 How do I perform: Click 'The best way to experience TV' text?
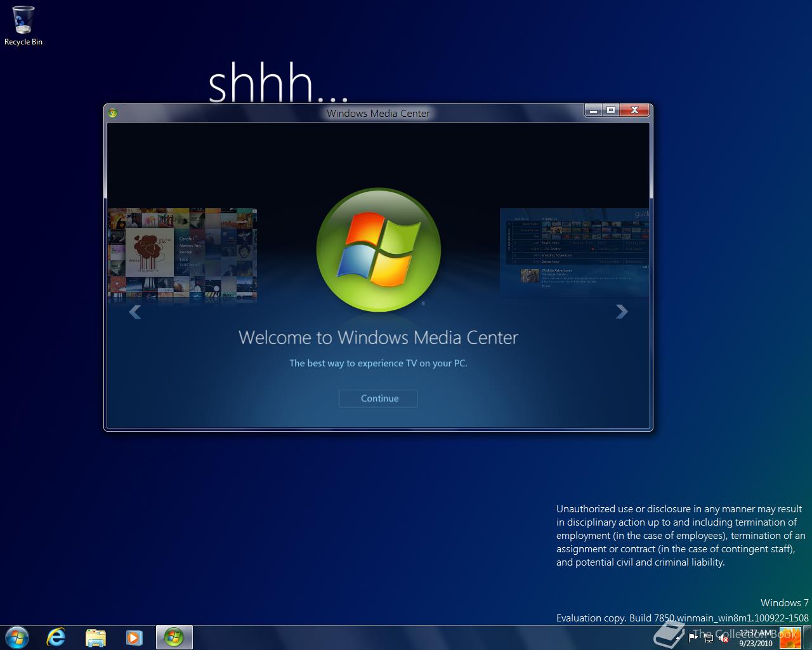point(378,363)
